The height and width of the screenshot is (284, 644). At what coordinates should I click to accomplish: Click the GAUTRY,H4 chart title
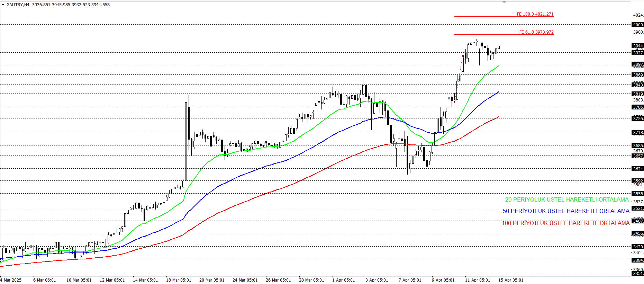click(18, 5)
